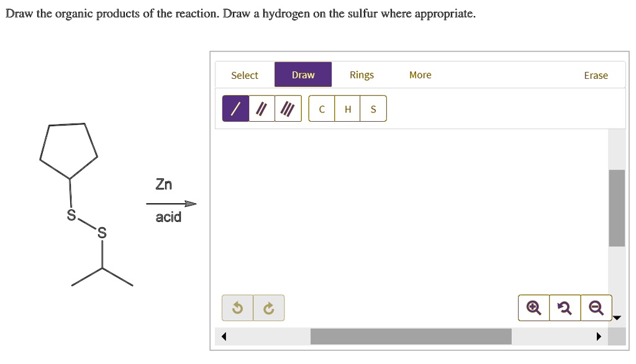
Task: Click the Erase button
Action: click(596, 75)
